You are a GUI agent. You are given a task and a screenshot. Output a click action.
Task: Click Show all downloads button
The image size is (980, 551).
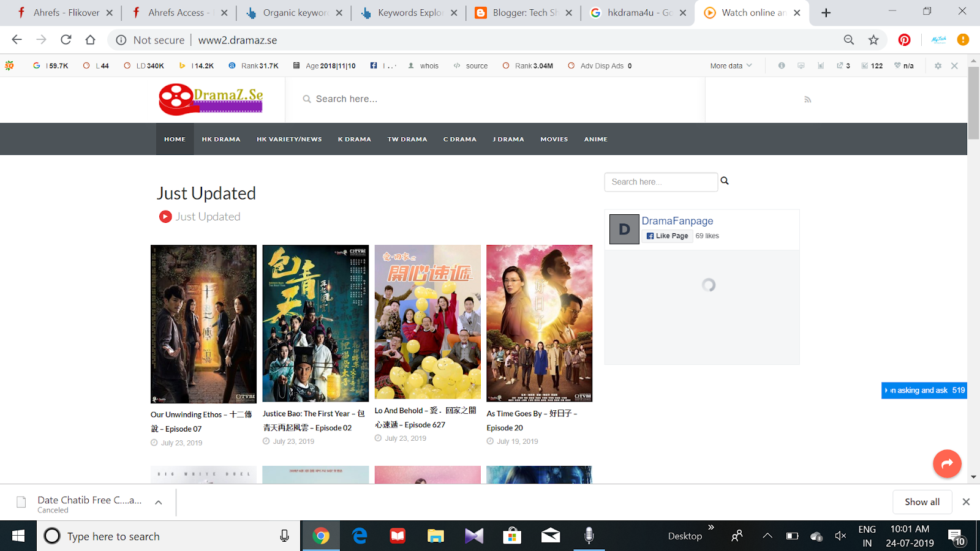tap(922, 502)
